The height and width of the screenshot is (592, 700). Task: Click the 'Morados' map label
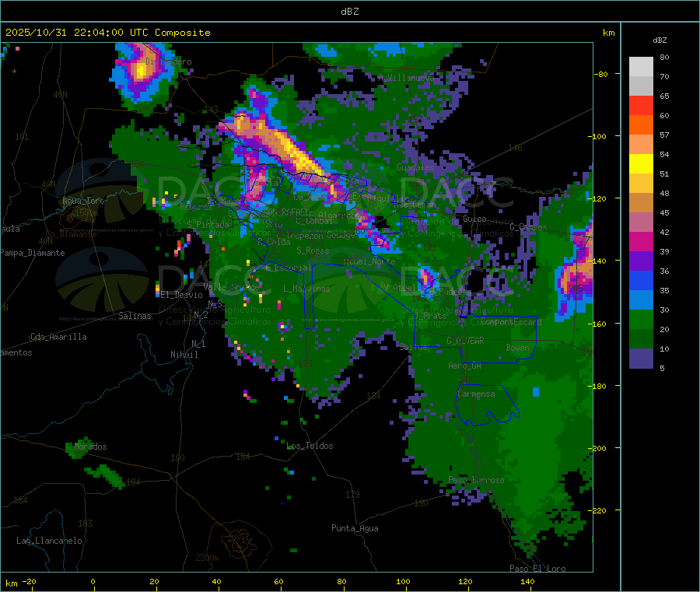[90, 447]
